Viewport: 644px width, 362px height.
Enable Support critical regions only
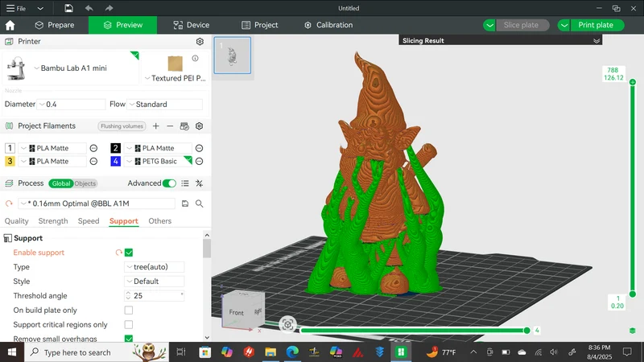(129, 325)
